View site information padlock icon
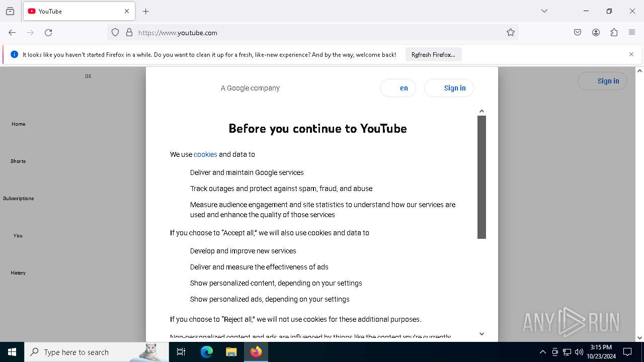This screenshot has height=362, width=644. click(129, 33)
